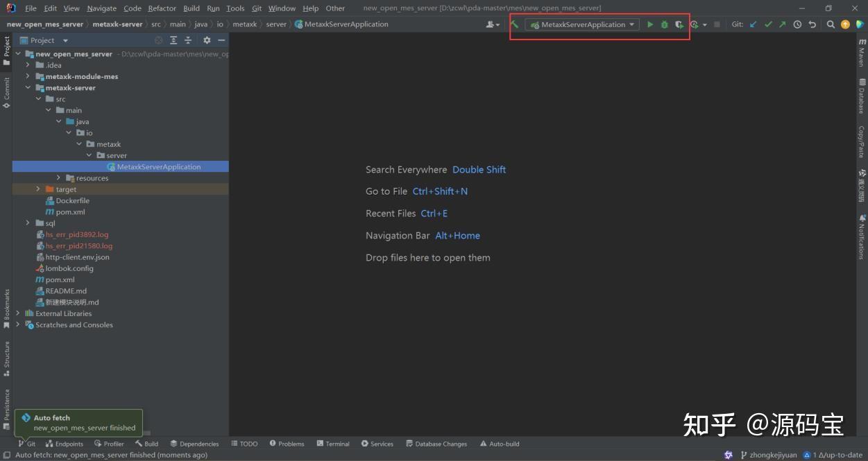Run with Coverage icon
Viewport: 868px width, 461px height.
[679, 24]
